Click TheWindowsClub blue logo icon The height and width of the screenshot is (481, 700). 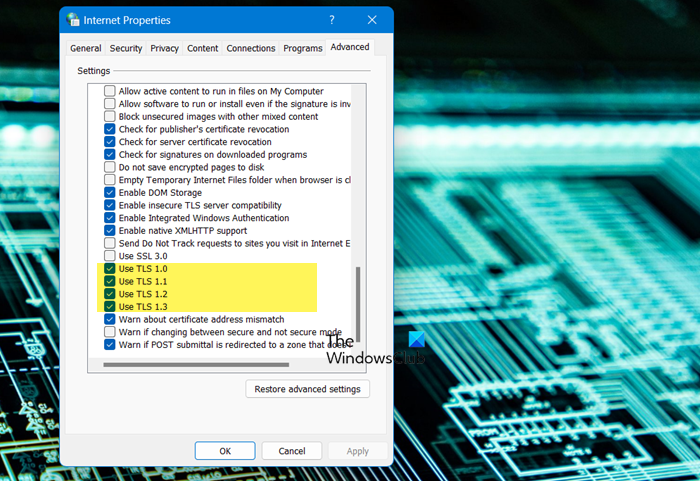417,339
